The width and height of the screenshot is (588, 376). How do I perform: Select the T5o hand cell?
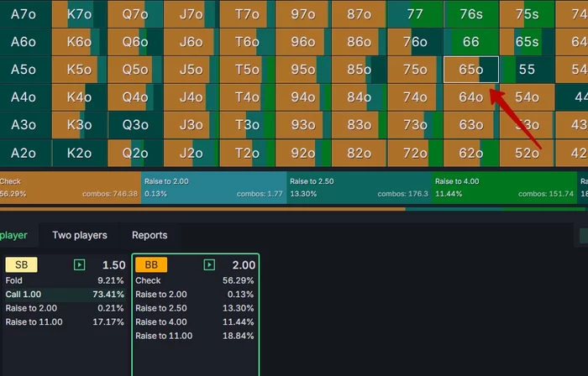pos(247,70)
